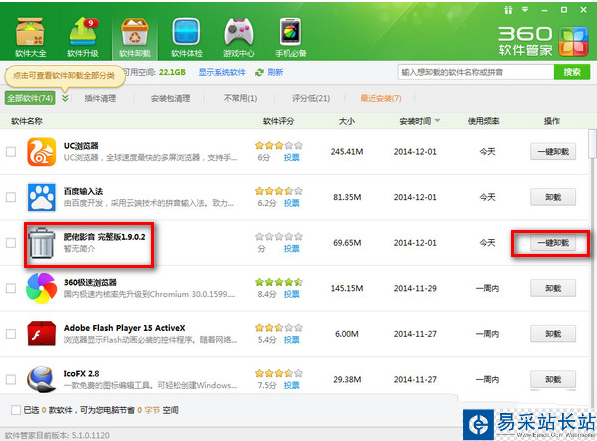The image size is (597, 441).
Task: Select the 软件卸载 uninstall icon
Action: pos(135,37)
